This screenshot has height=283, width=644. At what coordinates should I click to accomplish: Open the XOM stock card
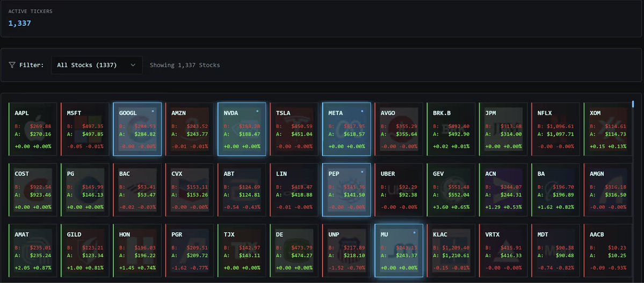608,129
